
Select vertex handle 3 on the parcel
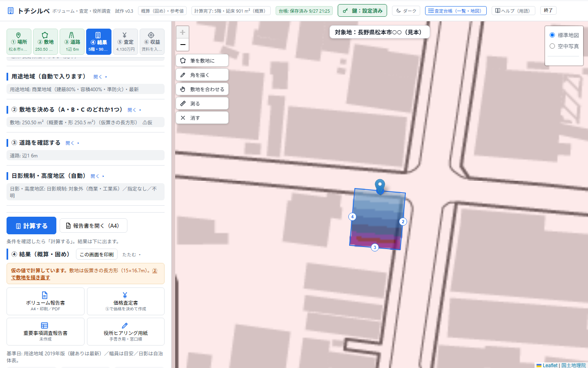coord(375,247)
